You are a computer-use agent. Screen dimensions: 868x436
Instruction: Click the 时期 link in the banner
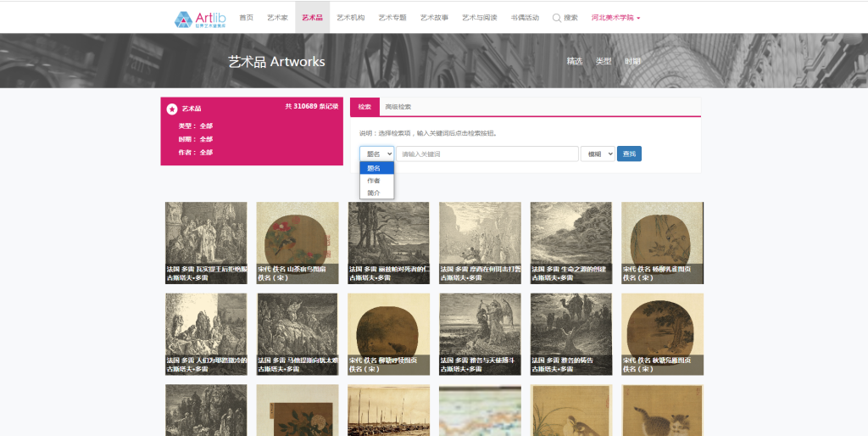[x=632, y=61]
